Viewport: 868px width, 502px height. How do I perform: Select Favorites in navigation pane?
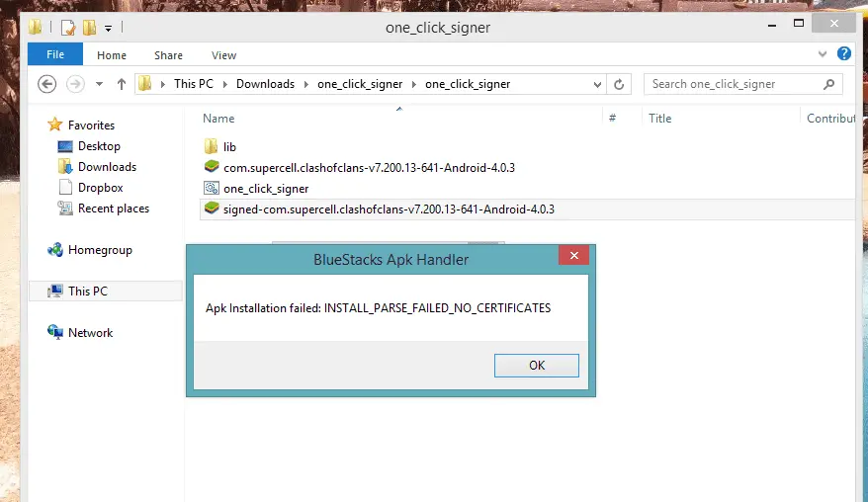(x=91, y=125)
